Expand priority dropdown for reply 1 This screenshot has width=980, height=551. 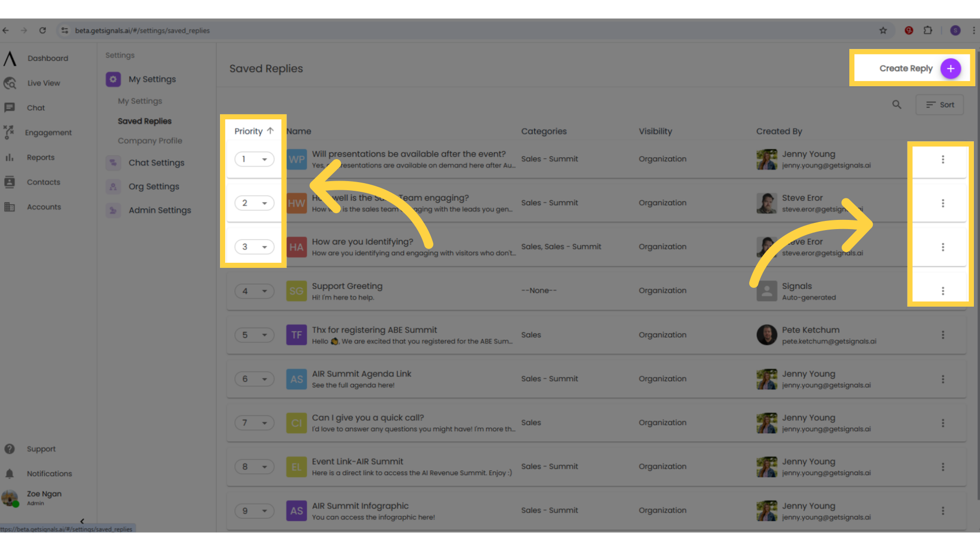(x=264, y=159)
